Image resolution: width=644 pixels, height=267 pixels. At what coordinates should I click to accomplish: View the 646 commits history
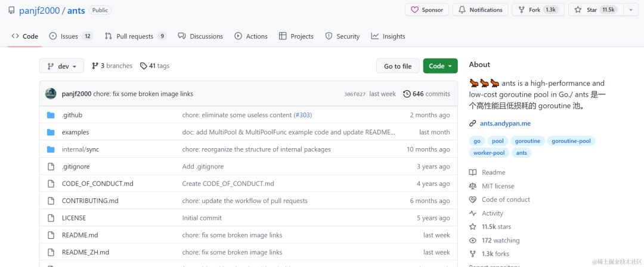pyautogui.click(x=427, y=94)
